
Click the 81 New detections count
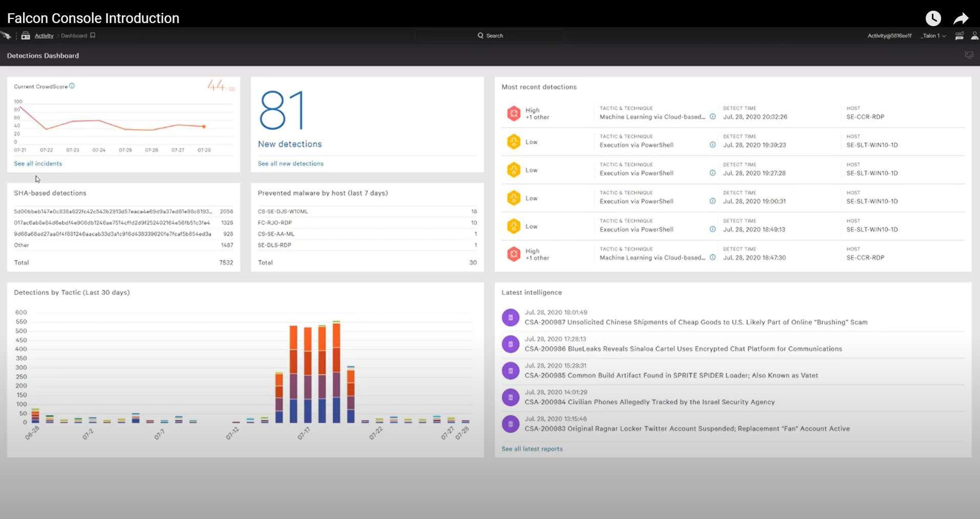(282, 110)
